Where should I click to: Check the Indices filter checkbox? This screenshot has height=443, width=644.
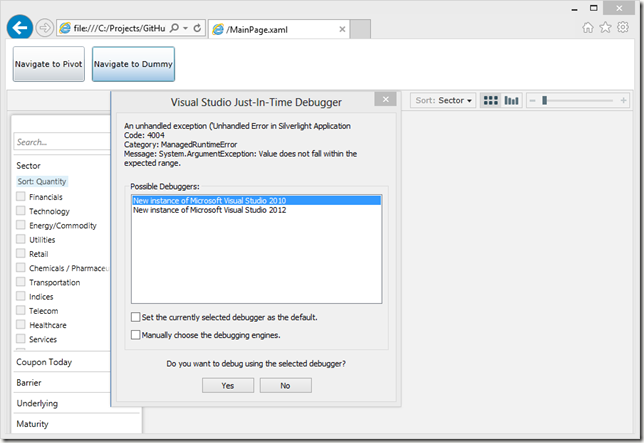point(21,296)
